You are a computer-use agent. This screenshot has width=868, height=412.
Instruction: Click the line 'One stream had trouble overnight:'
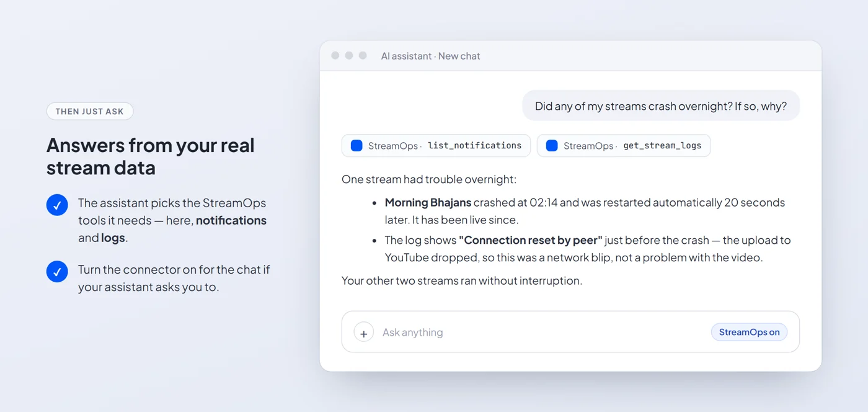coord(429,179)
